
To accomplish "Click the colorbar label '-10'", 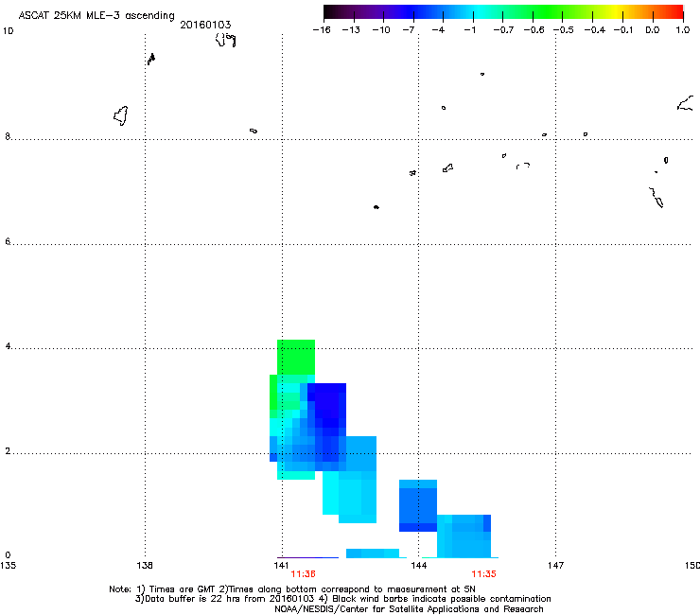I will [x=381, y=30].
